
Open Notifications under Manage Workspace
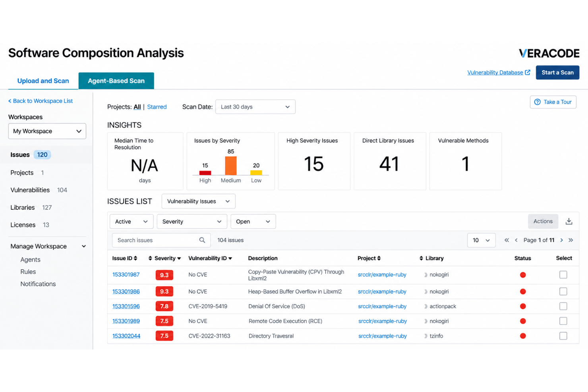tap(38, 284)
